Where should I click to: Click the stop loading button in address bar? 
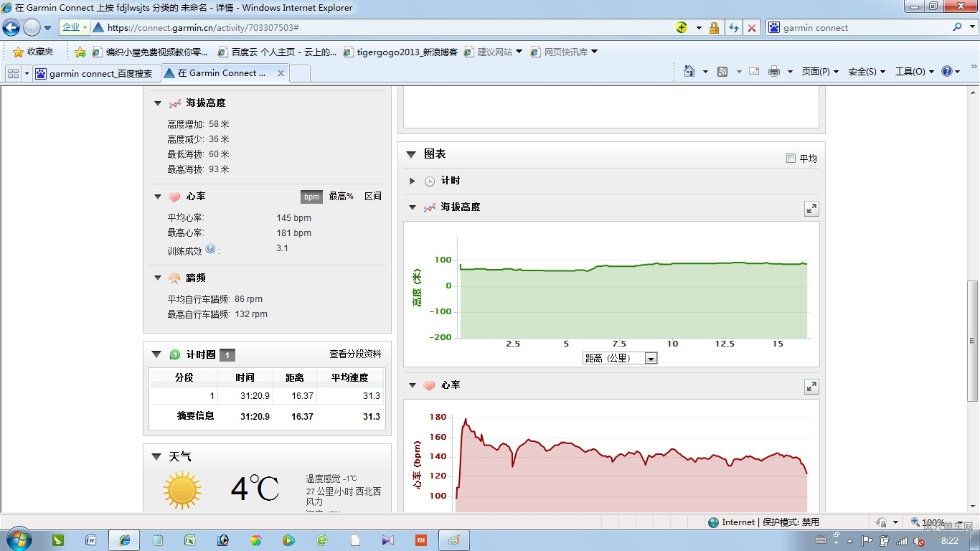click(751, 28)
